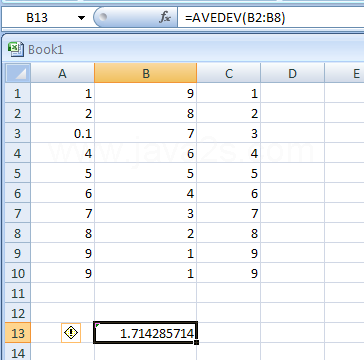Click cell B6 containing 4

(146, 193)
